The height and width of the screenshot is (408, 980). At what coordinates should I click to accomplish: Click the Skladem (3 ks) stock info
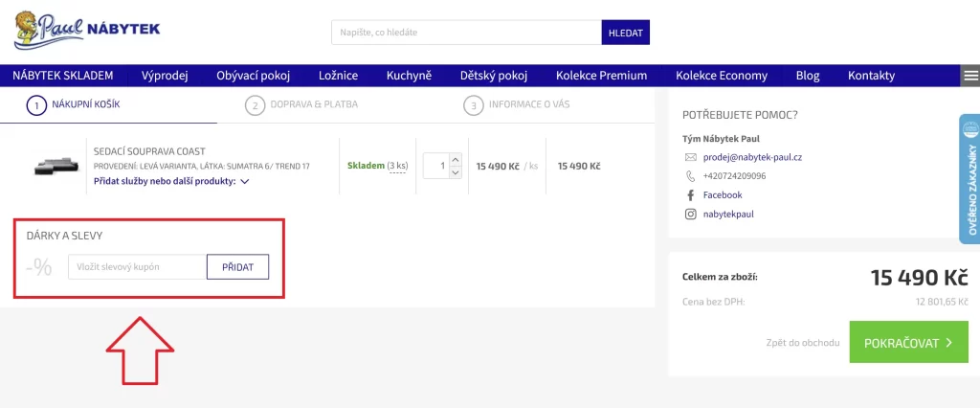click(377, 166)
